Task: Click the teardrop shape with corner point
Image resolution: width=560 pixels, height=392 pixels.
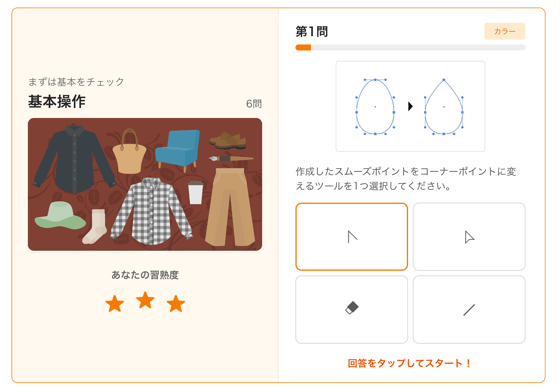Action: pos(444,106)
